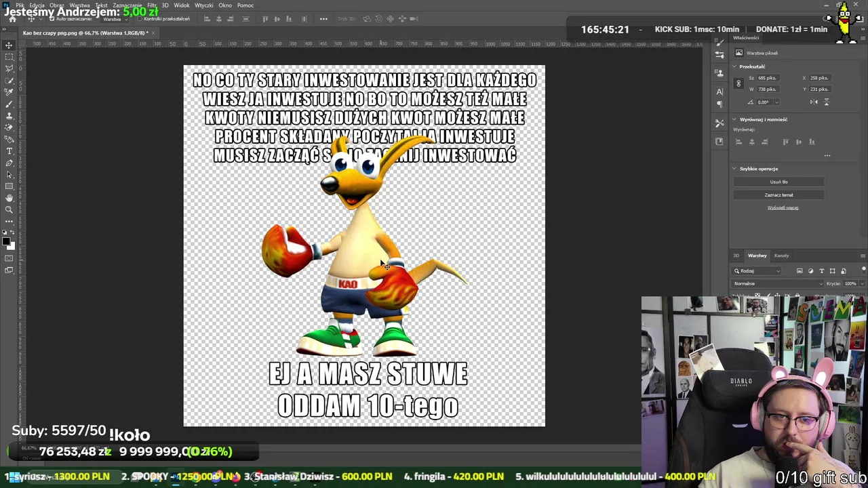Collapse the Wyrównaj i rozmieść section

tap(734, 119)
